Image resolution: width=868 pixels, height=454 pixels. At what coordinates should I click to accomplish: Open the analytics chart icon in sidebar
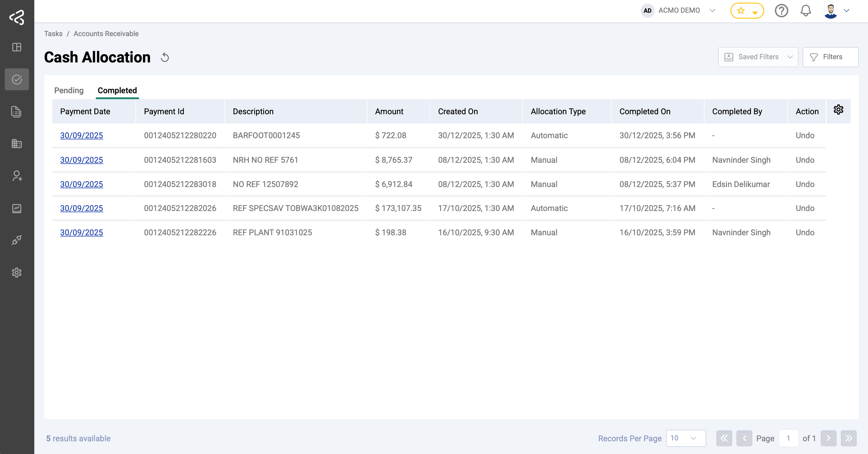[17, 208]
